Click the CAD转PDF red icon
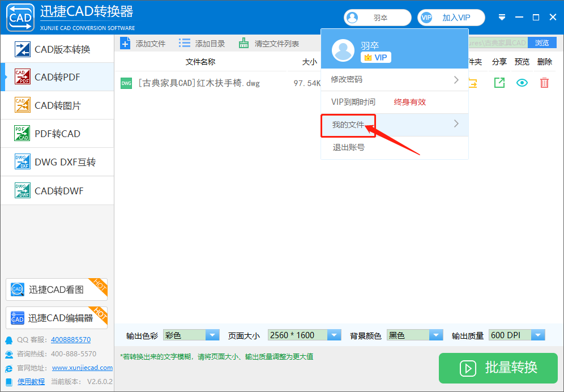This screenshot has height=392, width=564. point(22,76)
